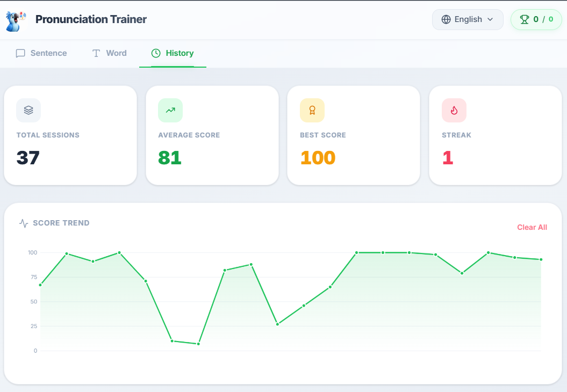Viewport: 567px width, 392px height.
Task: Click the letter T Word icon
Action: tap(96, 54)
